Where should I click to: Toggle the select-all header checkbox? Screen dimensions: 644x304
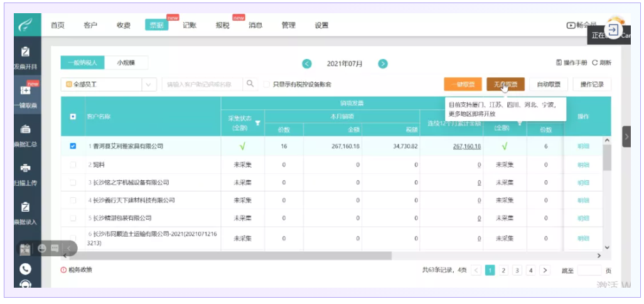(x=73, y=116)
